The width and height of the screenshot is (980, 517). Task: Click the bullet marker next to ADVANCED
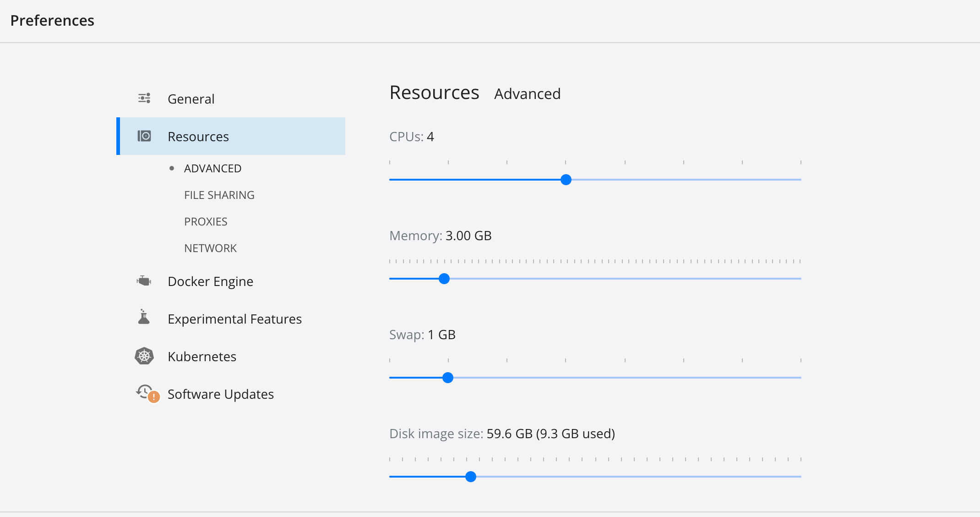172,168
